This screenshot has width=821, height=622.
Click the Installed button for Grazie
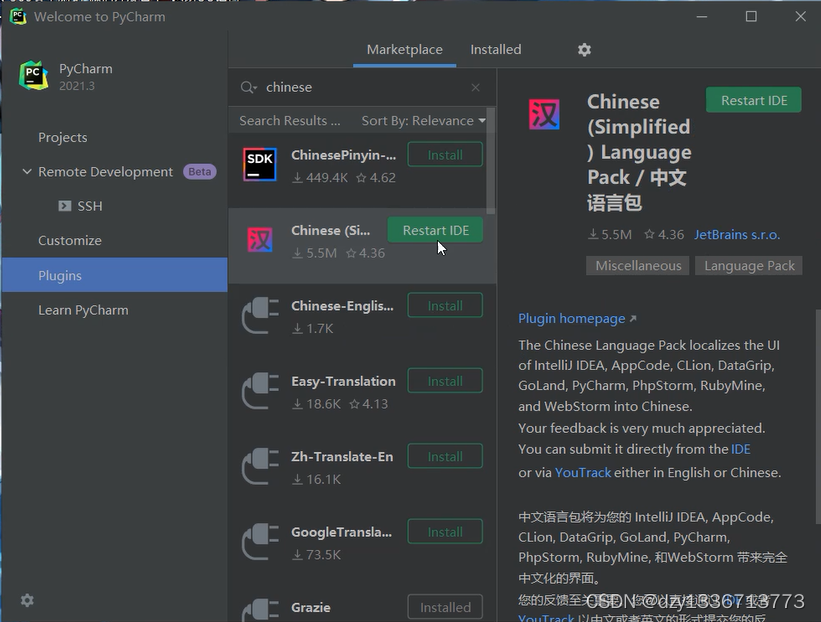tap(445, 607)
